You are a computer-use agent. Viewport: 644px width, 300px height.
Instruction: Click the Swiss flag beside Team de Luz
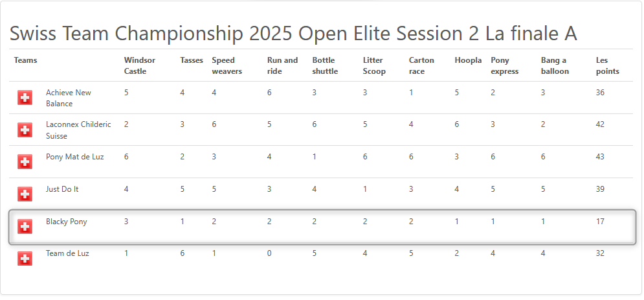(x=25, y=259)
